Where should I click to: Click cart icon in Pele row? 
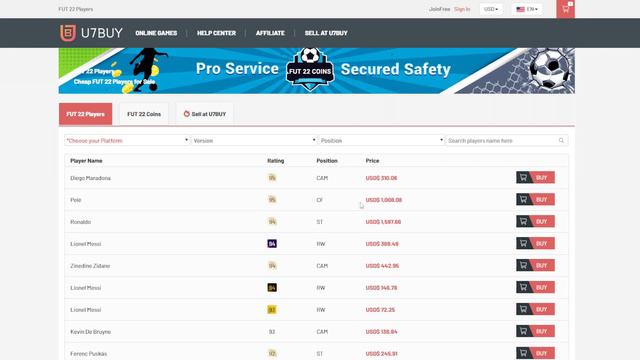pos(523,200)
